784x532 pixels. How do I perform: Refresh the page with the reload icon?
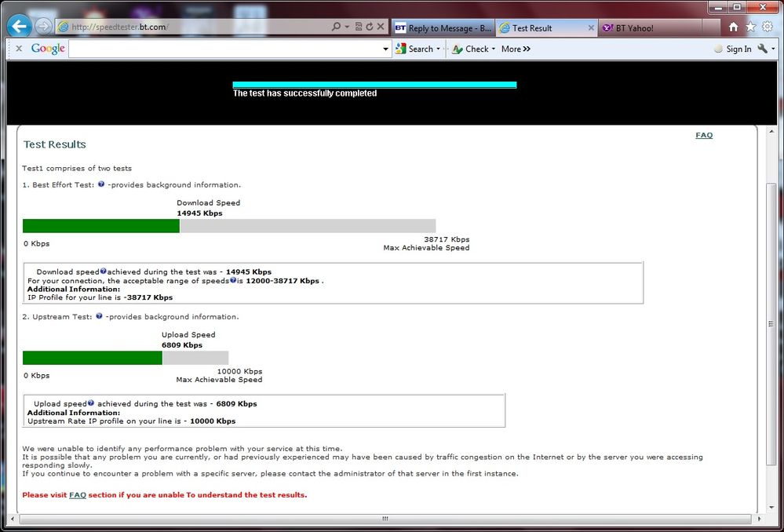[368, 26]
